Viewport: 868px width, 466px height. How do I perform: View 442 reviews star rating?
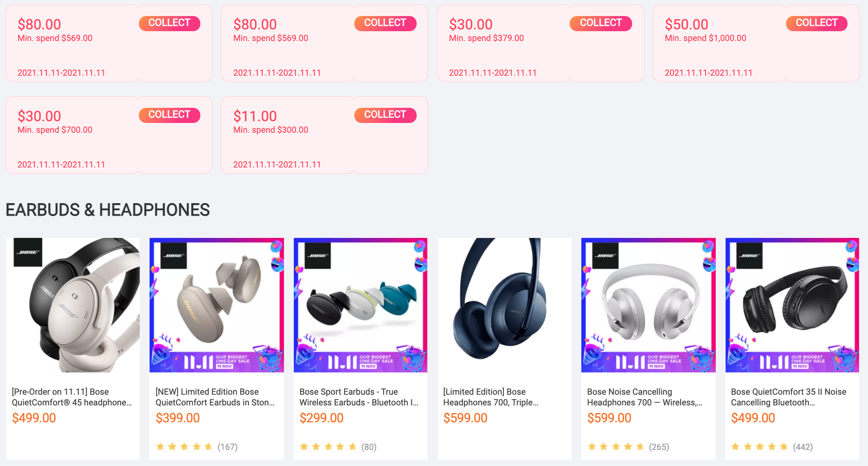[772, 447]
